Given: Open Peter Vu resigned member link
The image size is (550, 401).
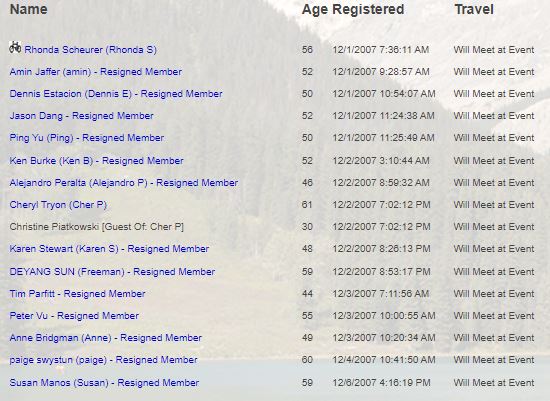Looking at the screenshot, I should 74,316.
